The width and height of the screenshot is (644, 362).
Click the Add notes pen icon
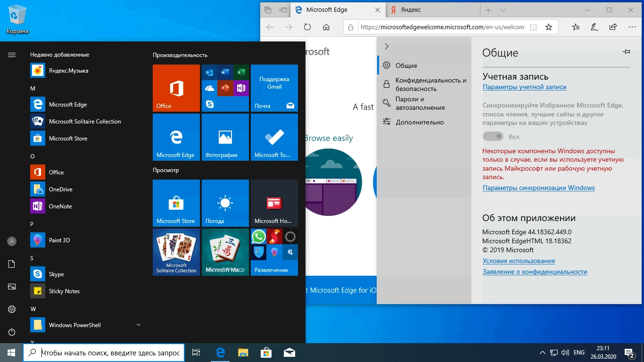click(594, 27)
